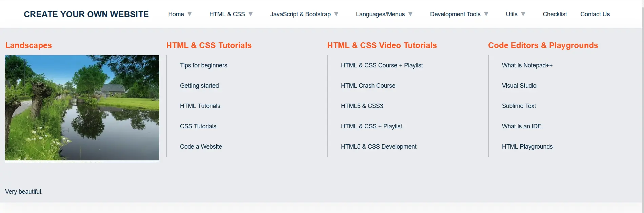Open the Utils menu item

511,14
